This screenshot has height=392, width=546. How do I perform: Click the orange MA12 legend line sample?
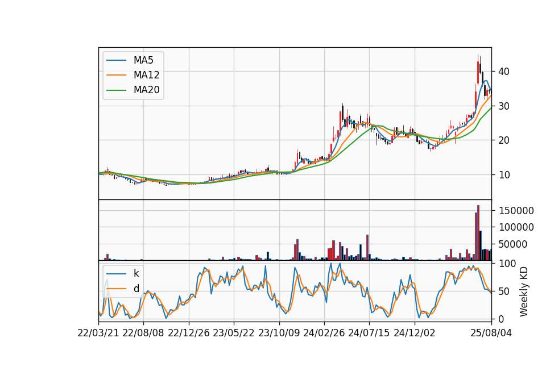click(x=116, y=75)
